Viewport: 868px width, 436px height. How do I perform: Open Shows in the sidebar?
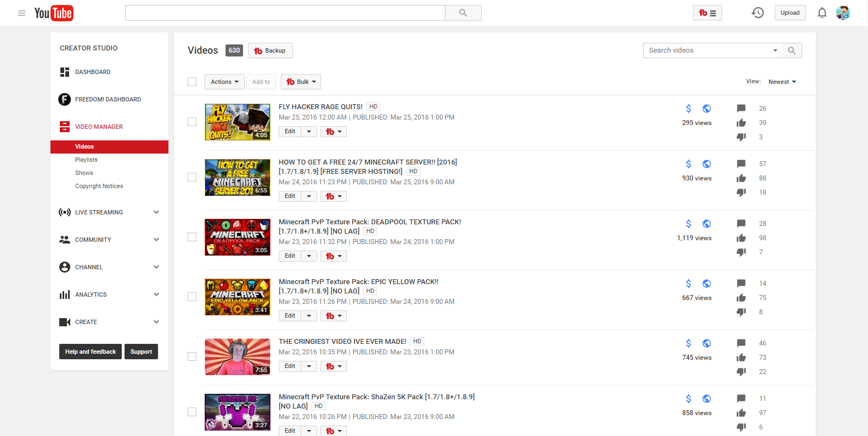tap(84, 173)
